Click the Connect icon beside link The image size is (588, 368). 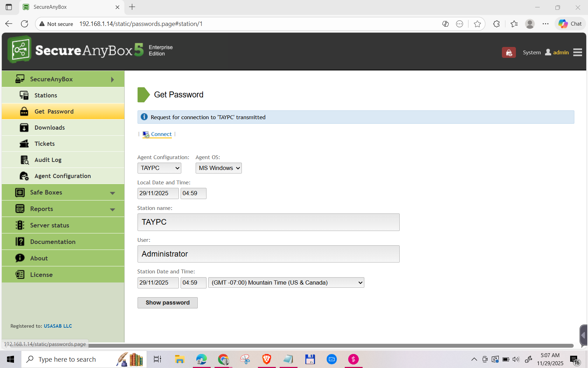tap(146, 134)
